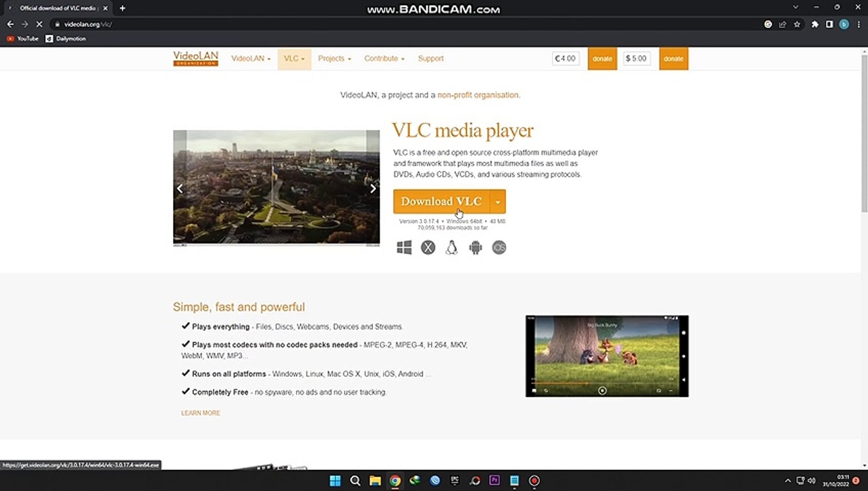Image resolution: width=868 pixels, height=491 pixels.
Task: Open the YouTube bookmark
Action: [x=23, y=39]
